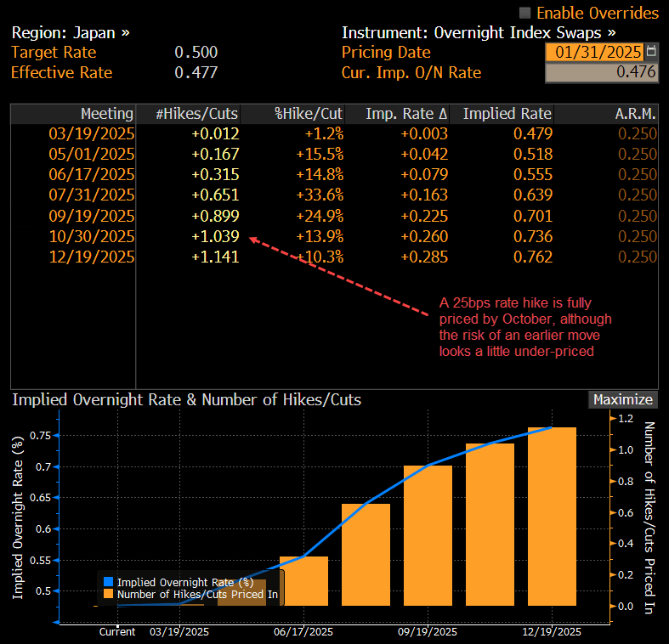Select the 10/30/2025 meeting row
The image size is (669, 644).
335,236
